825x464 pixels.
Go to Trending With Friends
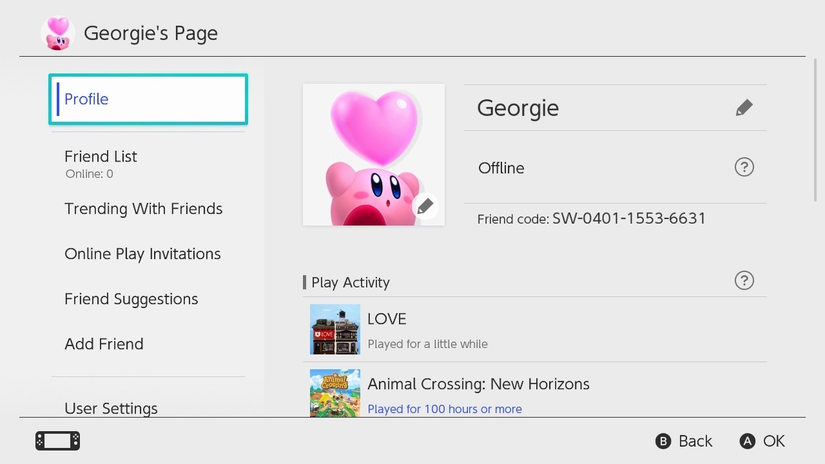[143, 209]
